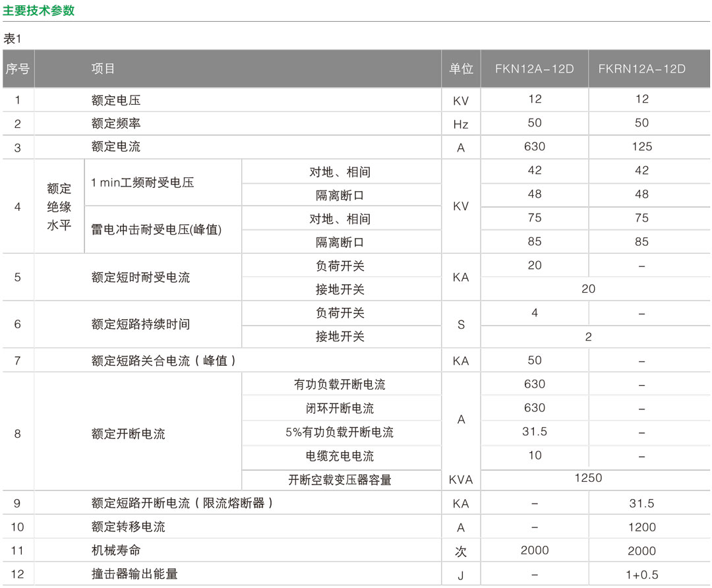Click the 主要技术参数 heading

(x=39, y=11)
